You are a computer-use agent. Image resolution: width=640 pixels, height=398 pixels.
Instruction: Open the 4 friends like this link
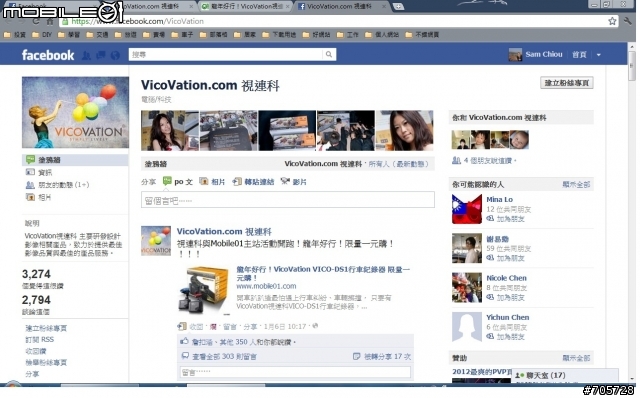coord(490,161)
